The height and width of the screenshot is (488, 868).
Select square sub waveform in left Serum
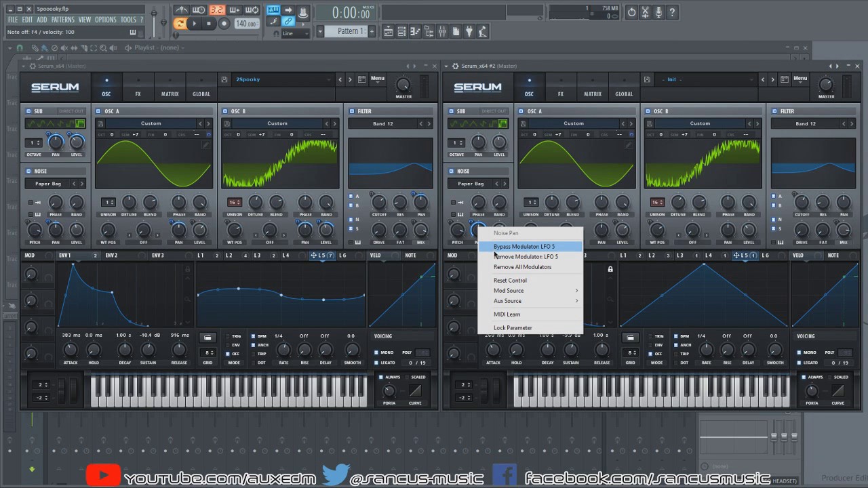pos(80,123)
